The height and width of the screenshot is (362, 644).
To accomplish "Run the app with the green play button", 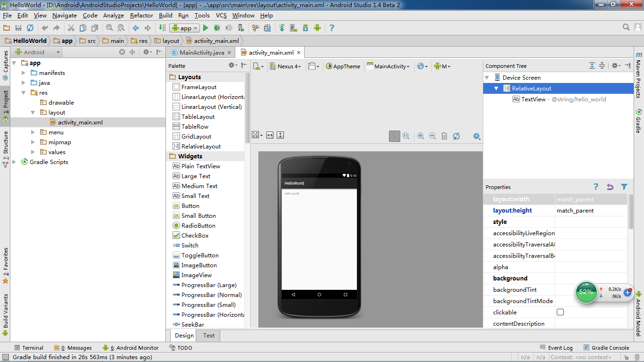I will [x=206, y=28].
